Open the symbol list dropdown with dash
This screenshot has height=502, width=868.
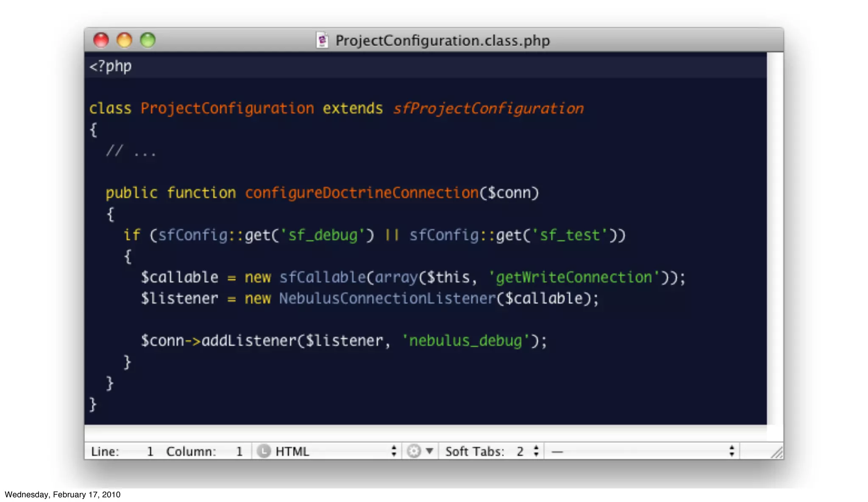642,451
